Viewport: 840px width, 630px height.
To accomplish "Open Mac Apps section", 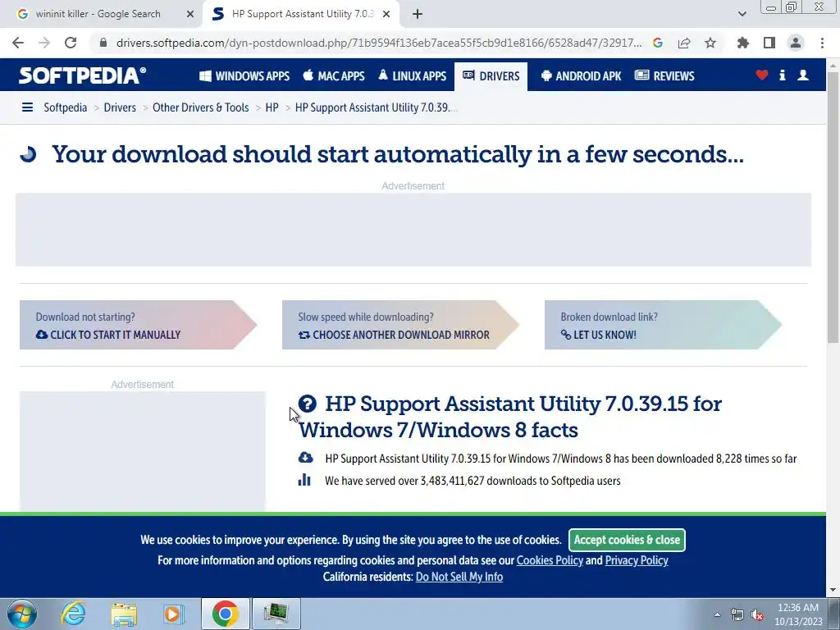I will coord(334,76).
